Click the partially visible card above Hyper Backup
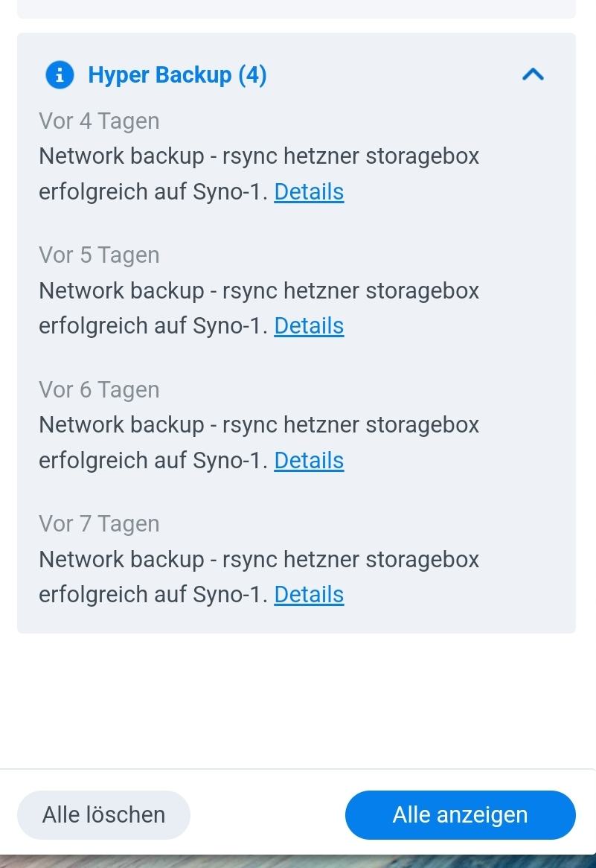 click(x=298, y=8)
